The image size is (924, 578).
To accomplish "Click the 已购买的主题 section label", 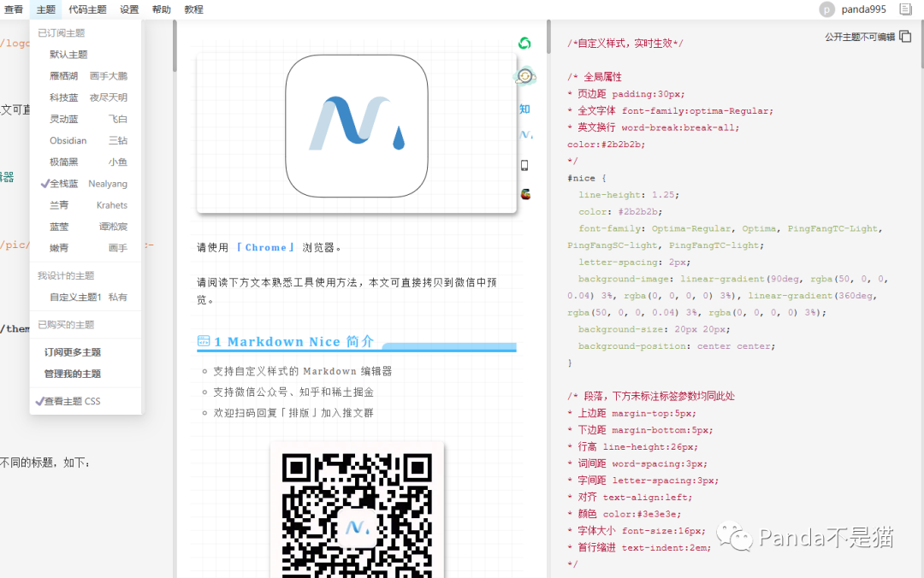I will click(x=66, y=325).
